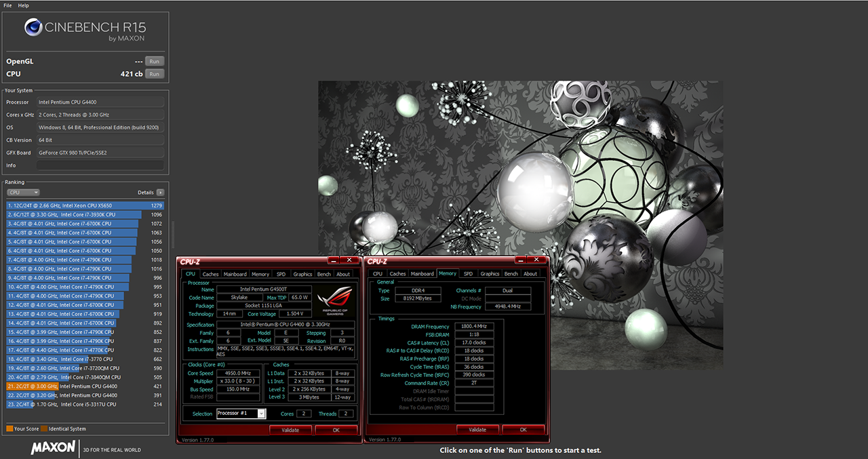The image size is (868, 459).
Task: Switch to Bench tab in left CPU-Z window
Action: [324, 274]
